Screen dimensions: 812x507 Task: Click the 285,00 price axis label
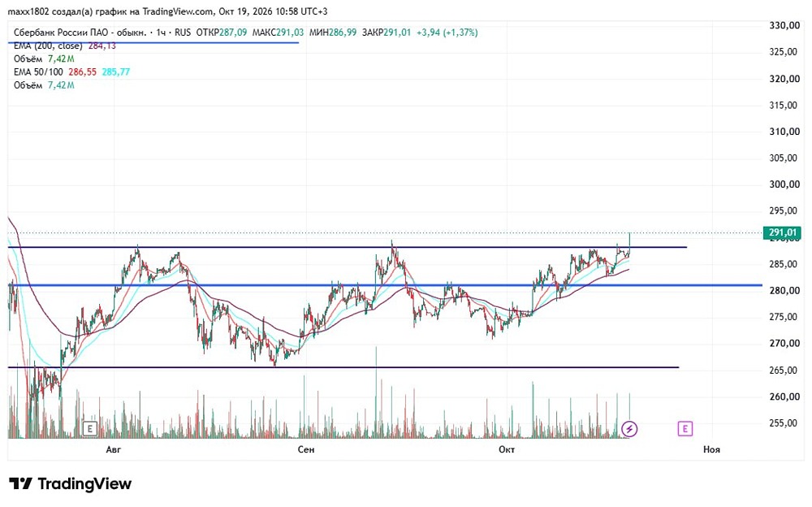tap(784, 264)
